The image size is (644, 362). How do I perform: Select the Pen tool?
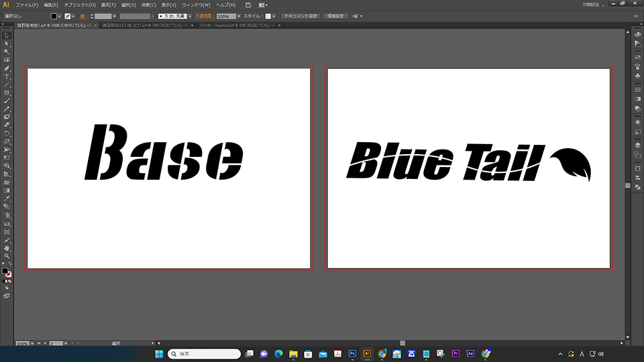tap(7, 68)
